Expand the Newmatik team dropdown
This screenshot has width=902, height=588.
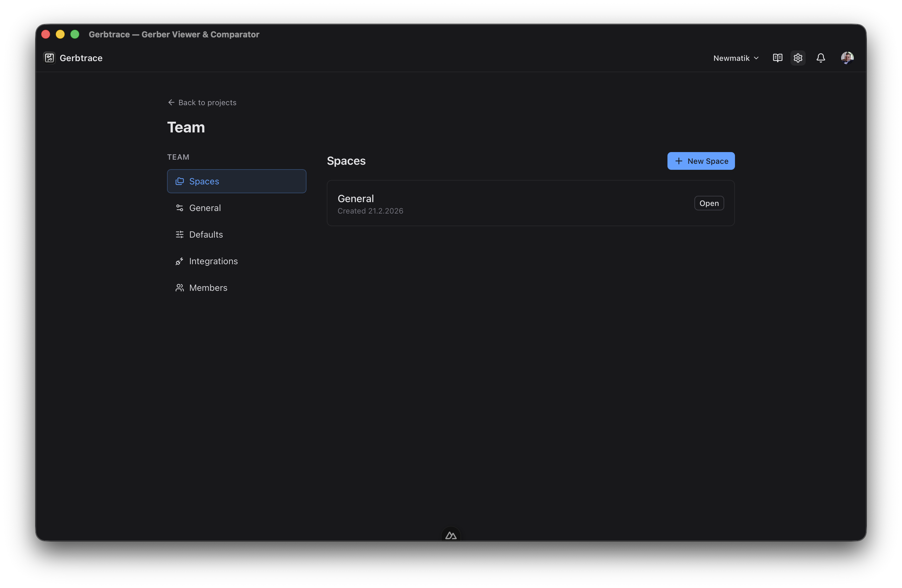tap(736, 58)
